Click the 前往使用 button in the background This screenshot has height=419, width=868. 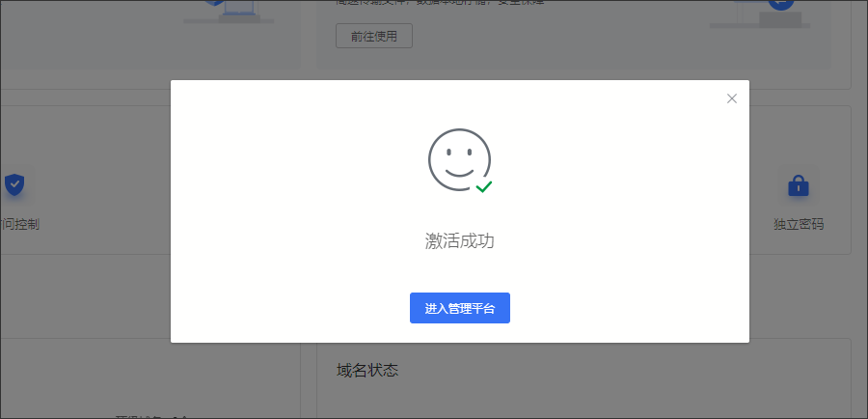pos(374,36)
